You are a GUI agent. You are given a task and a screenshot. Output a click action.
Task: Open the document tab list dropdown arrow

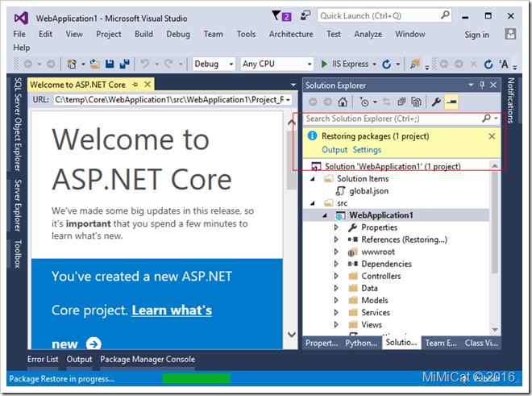click(293, 84)
